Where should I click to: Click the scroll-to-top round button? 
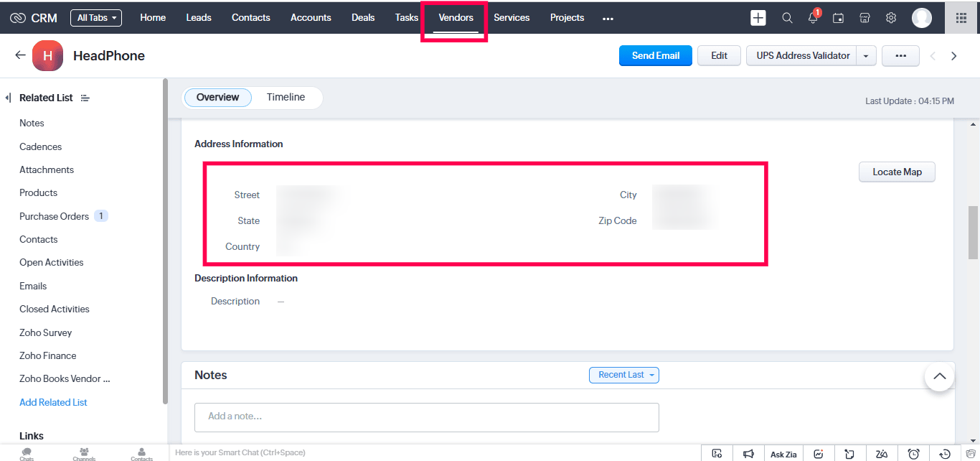point(939,376)
